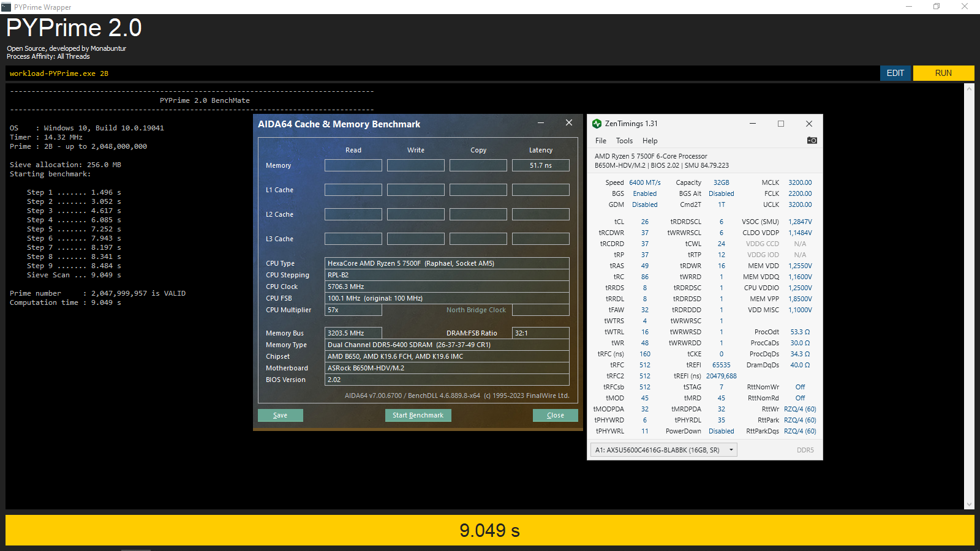Viewport: 980px width, 551px height.
Task: Click Start Benchmark in AIDA64
Action: [418, 415]
